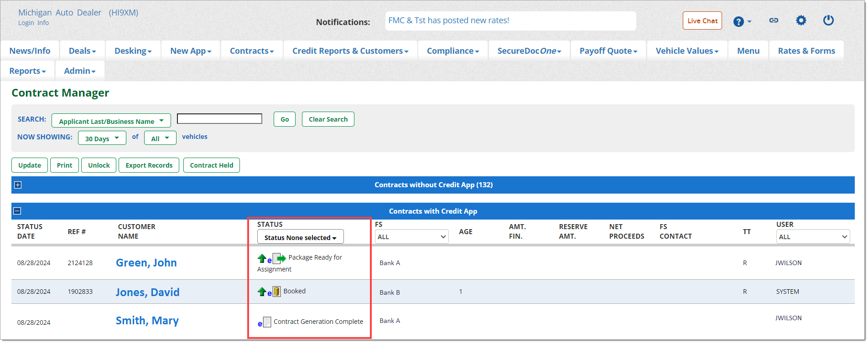Click the Login Info link
868x343 pixels.
pyautogui.click(x=33, y=23)
